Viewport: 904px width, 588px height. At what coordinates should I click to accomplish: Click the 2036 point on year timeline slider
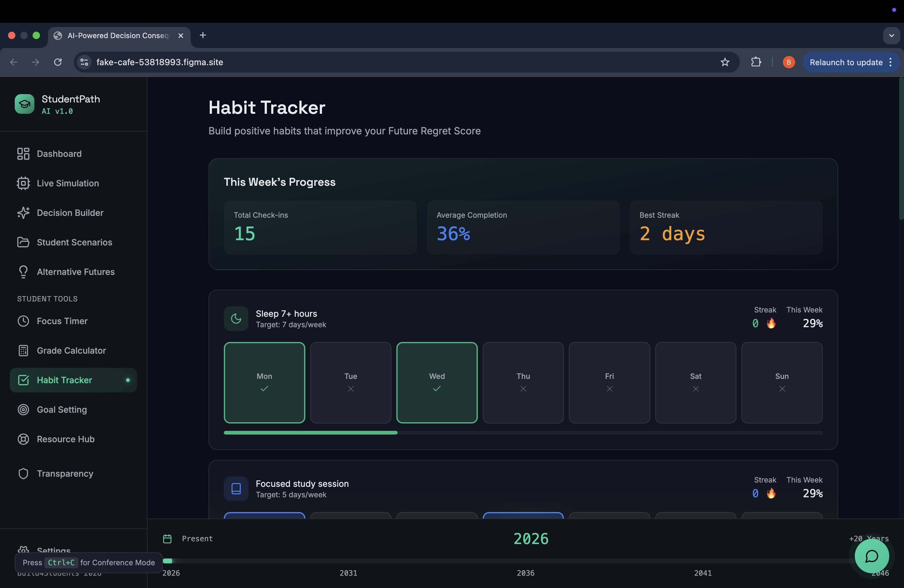tap(525, 561)
